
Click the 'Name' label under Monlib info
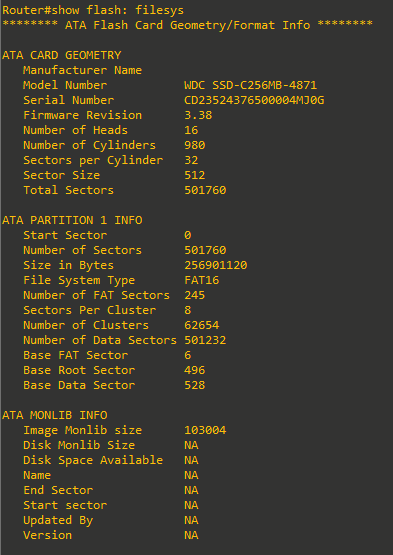point(37,475)
